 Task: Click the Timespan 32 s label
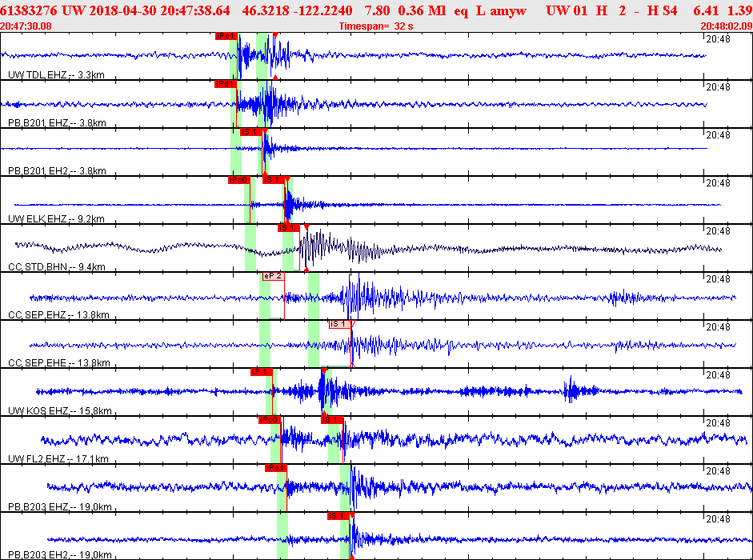point(376,26)
